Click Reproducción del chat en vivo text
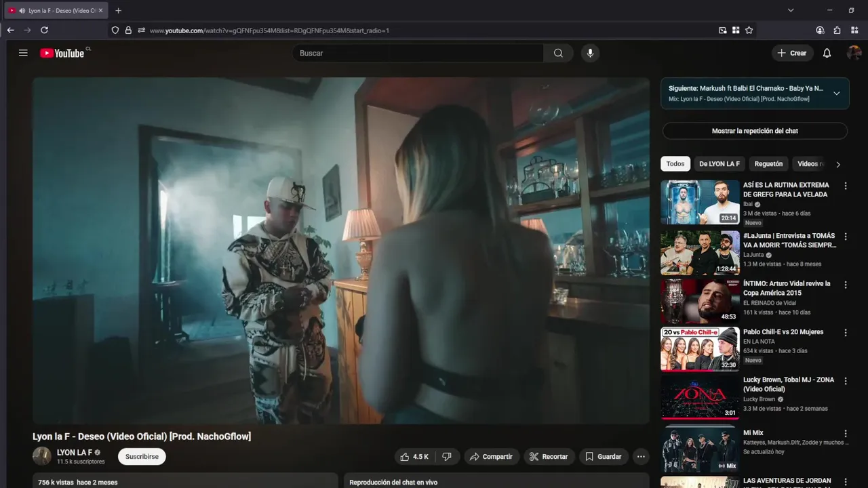The width and height of the screenshot is (868, 488). point(393,483)
